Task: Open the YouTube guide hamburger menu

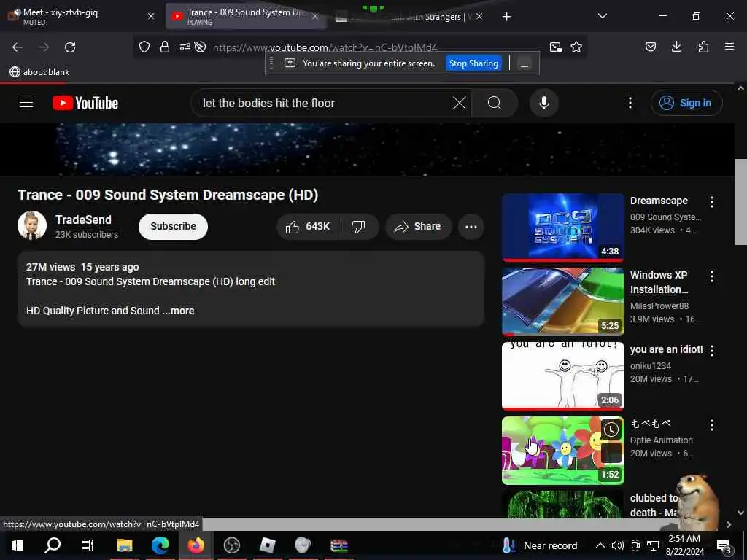Action: (x=26, y=102)
